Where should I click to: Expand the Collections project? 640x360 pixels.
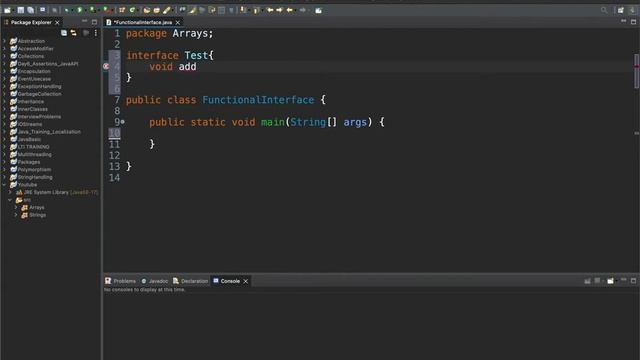(x=4, y=56)
